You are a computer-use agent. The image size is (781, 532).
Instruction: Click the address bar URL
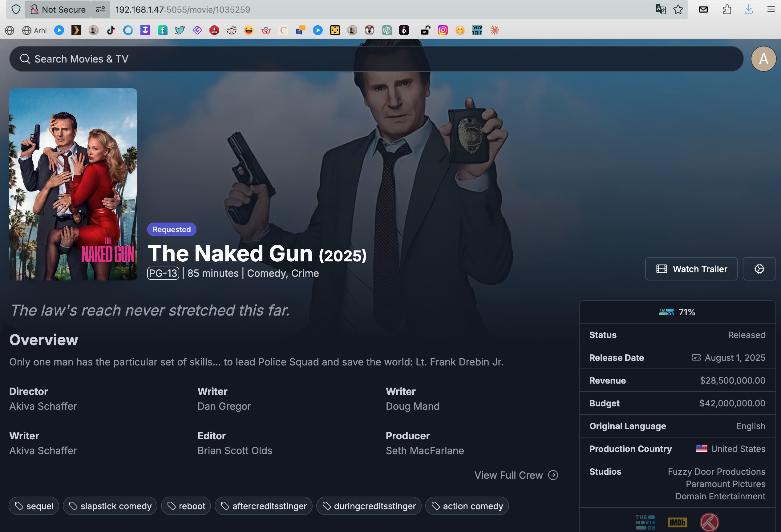183,10
